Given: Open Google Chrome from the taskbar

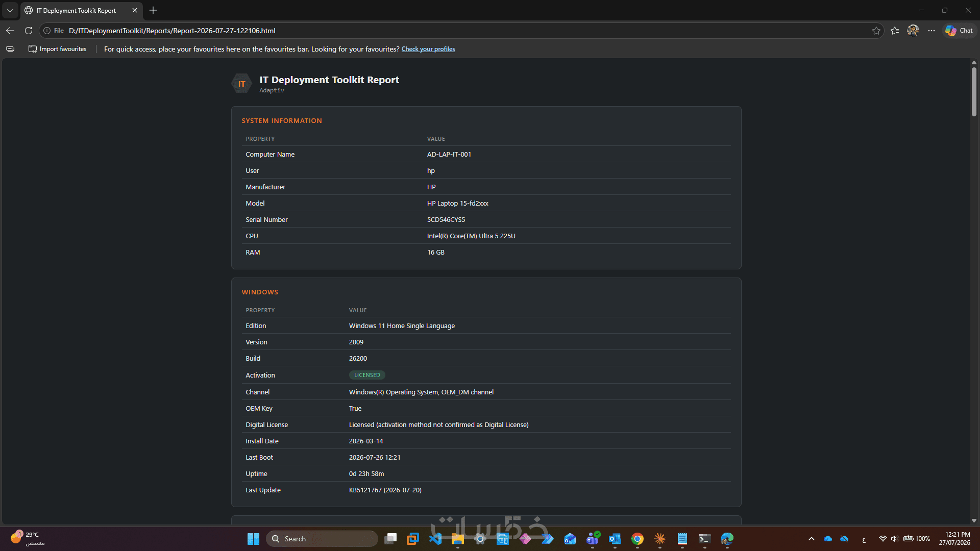Looking at the screenshot, I should tap(638, 539).
